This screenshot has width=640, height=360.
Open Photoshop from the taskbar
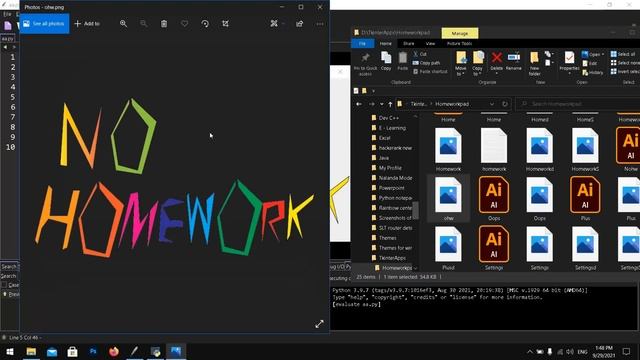click(93, 351)
